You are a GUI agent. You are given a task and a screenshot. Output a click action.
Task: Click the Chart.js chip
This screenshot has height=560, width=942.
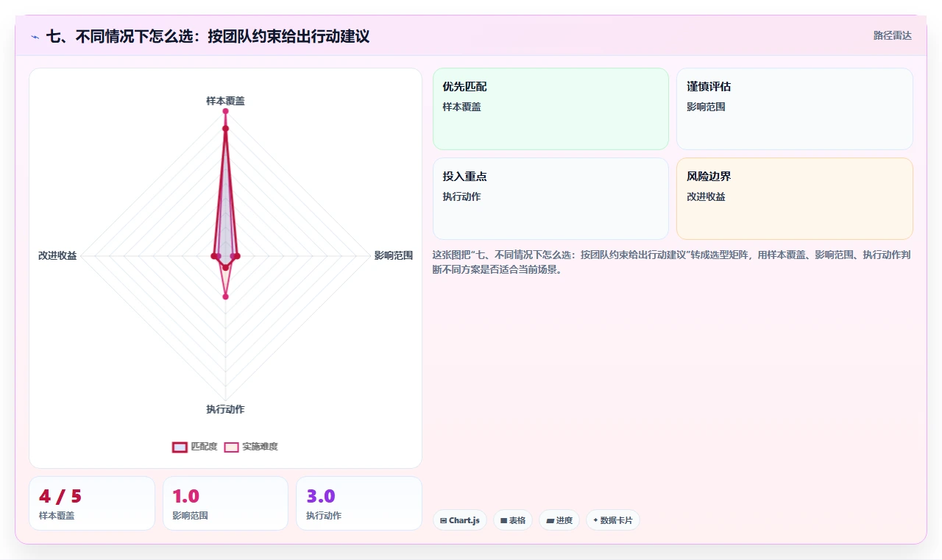coord(459,520)
